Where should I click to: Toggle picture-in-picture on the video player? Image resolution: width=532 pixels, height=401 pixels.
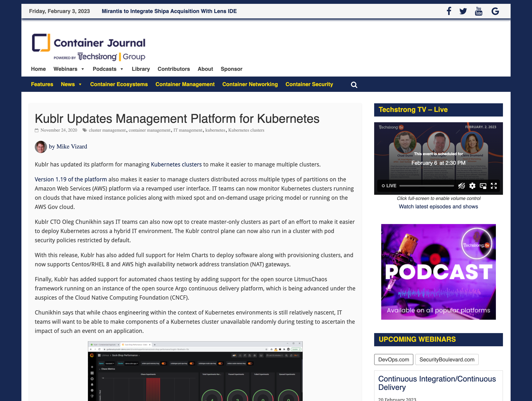(x=483, y=186)
